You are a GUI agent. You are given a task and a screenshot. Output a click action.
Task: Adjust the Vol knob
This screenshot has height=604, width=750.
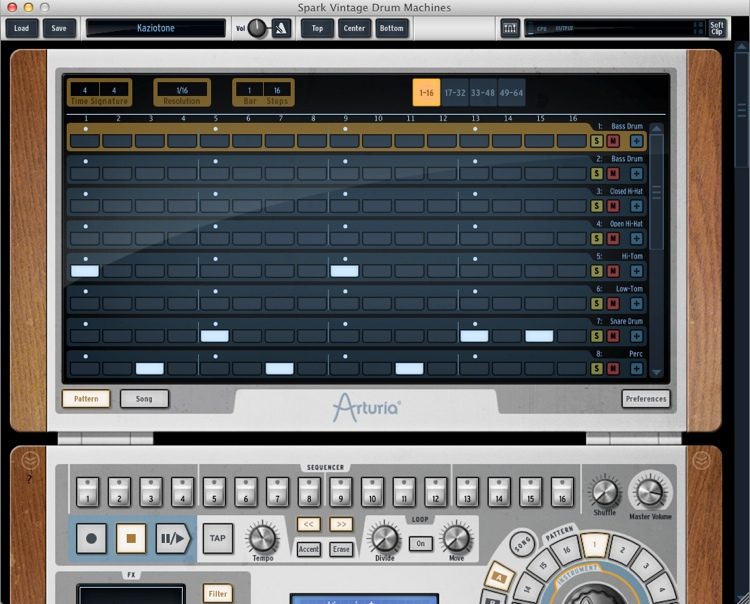258,28
